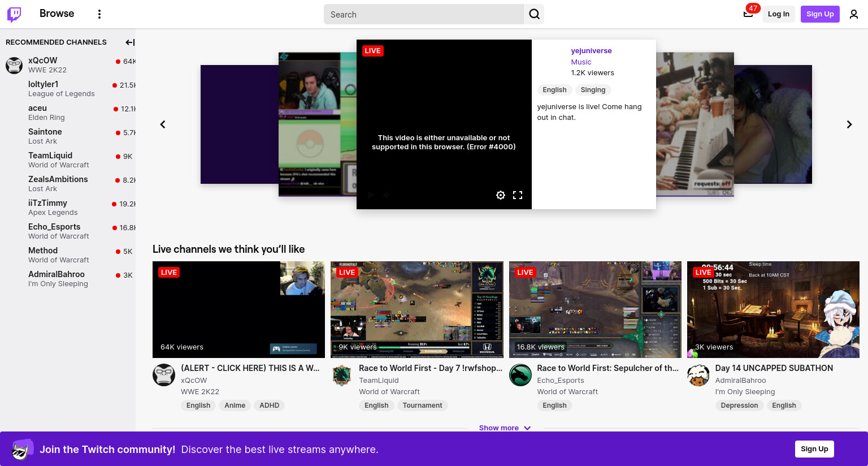Open featured player settings gear

[x=501, y=195]
